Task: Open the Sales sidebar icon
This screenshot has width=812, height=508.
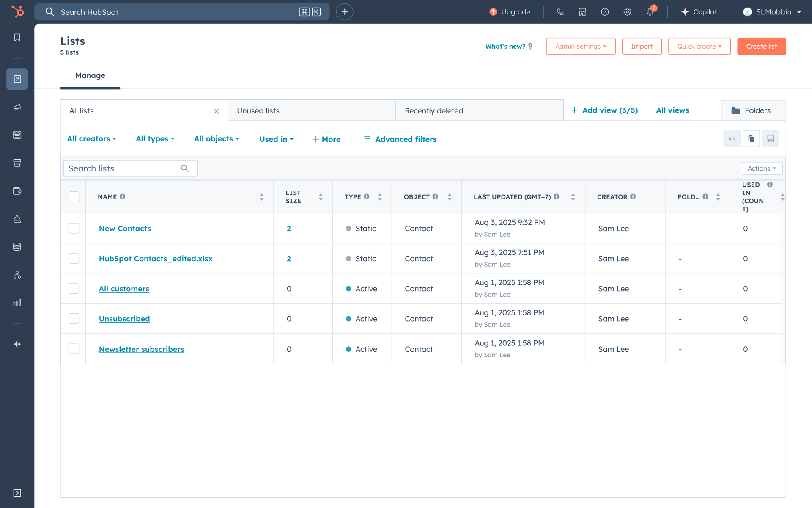Action: [17, 163]
